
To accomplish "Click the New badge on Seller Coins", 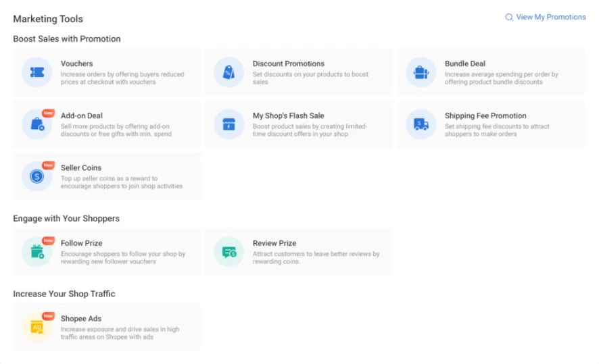I will coord(48,165).
